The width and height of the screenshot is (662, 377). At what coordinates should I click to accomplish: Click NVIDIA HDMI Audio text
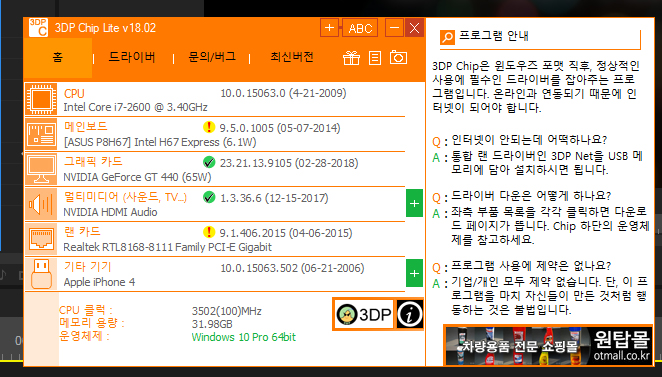pyautogui.click(x=110, y=212)
